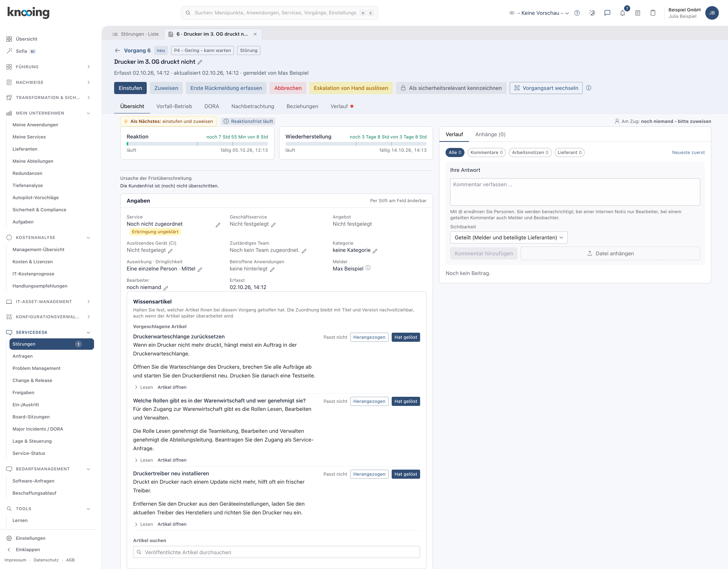The width and height of the screenshot is (728, 569).
Task: Expand the IT-ASSET-MANAGEMENT section
Action: point(48,302)
